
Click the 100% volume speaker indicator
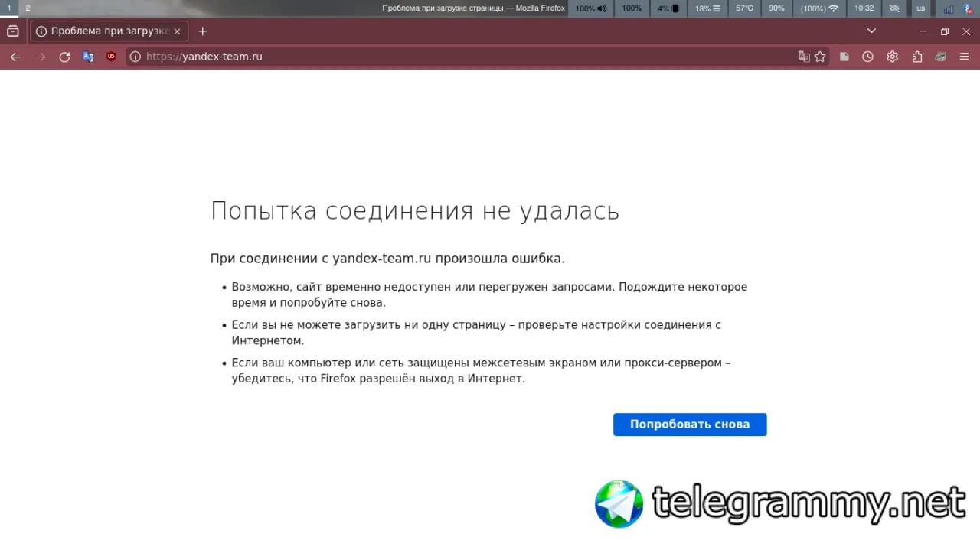(x=590, y=8)
